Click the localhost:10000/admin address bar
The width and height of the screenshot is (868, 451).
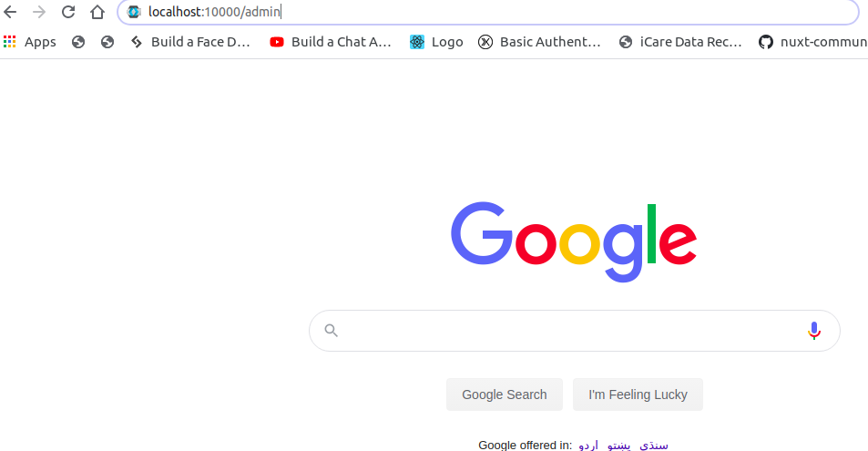(x=488, y=12)
